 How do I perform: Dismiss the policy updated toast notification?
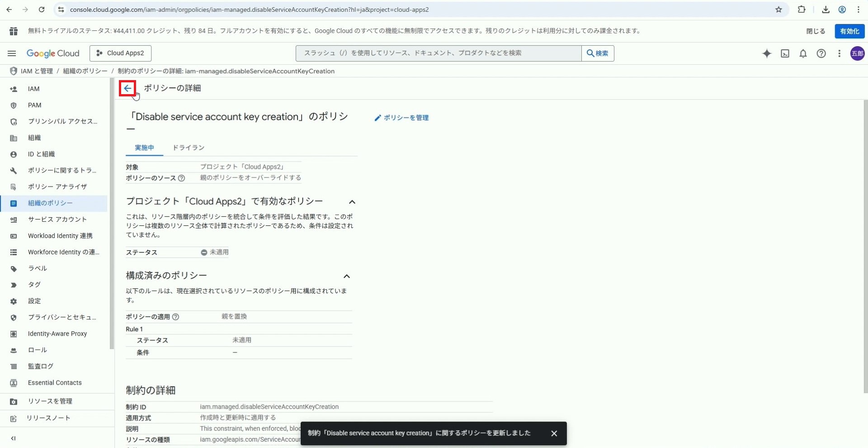click(x=554, y=434)
